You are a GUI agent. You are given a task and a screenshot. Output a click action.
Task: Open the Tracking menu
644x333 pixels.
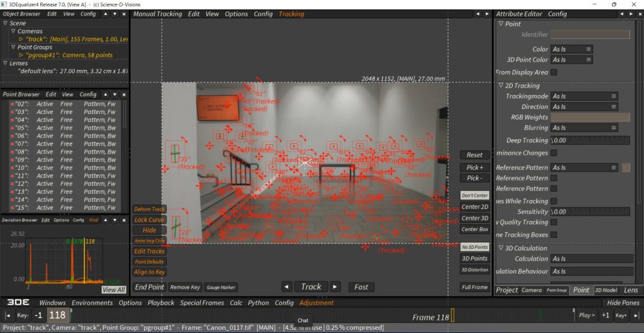click(291, 14)
